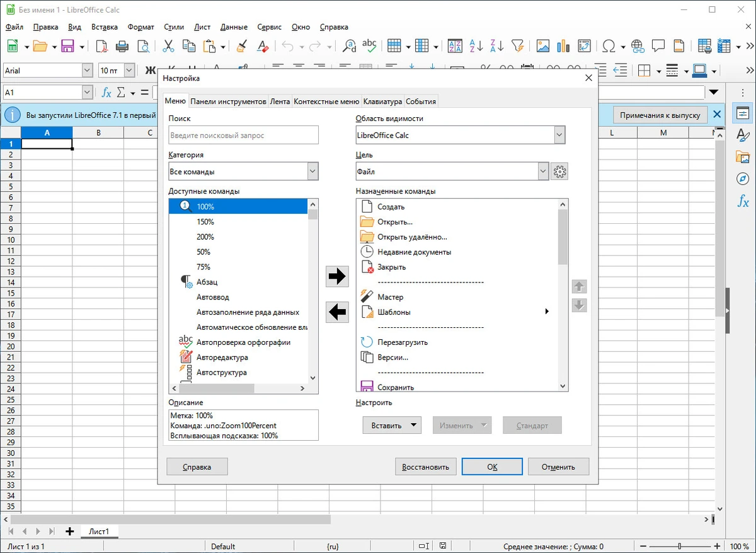The width and height of the screenshot is (756, 553).
Task: Open the Цель dropdown showing Файл
Action: tap(452, 171)
